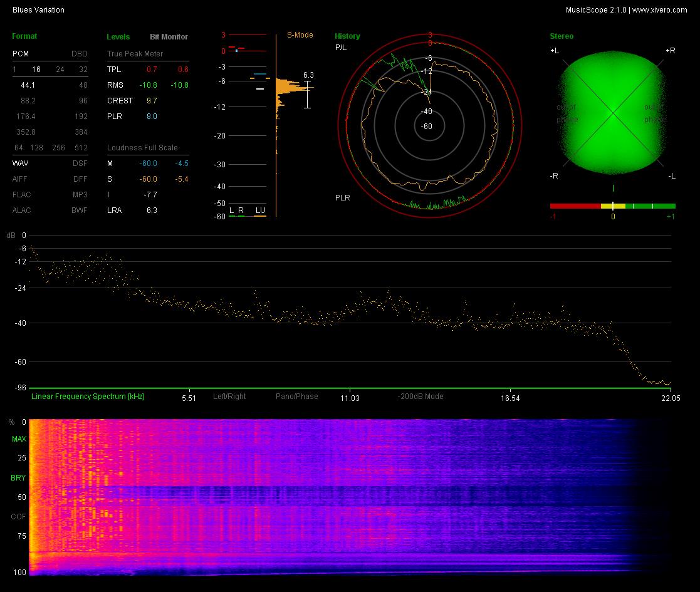Click the DFF format label
This screenshot has height=592, width=700.
pyautogui.click(x=80, y=179)
